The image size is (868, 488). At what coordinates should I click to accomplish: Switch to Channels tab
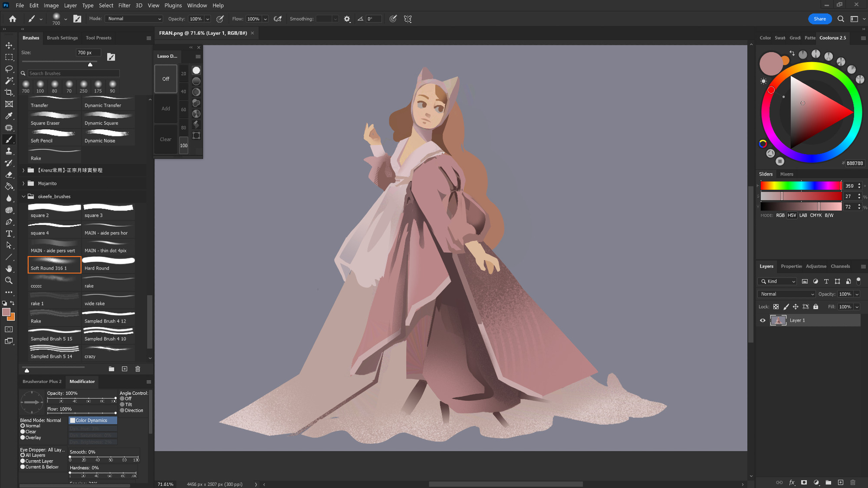[840, 266]
